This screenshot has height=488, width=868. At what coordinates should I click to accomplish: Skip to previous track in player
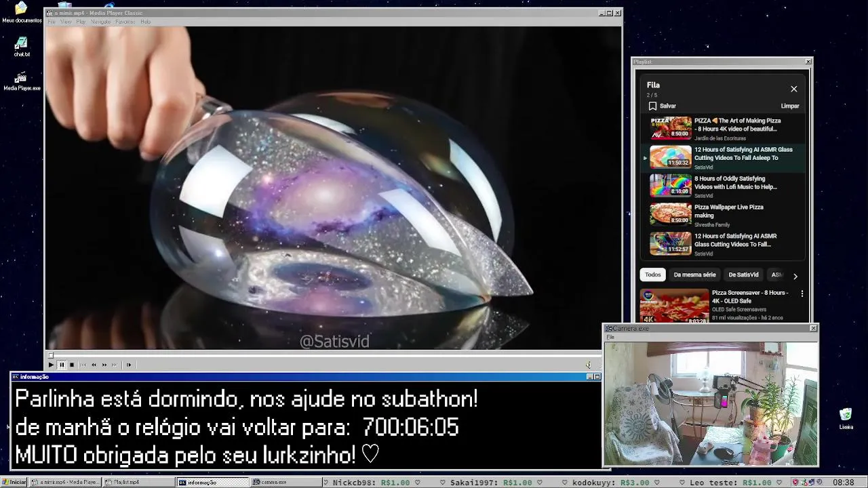(x=83, y=365)
